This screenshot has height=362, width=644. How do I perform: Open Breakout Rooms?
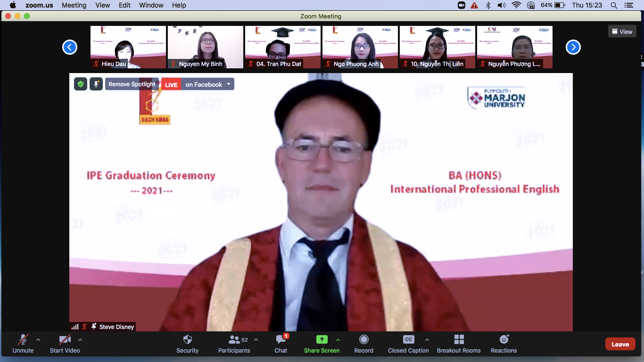coord(459,340)
